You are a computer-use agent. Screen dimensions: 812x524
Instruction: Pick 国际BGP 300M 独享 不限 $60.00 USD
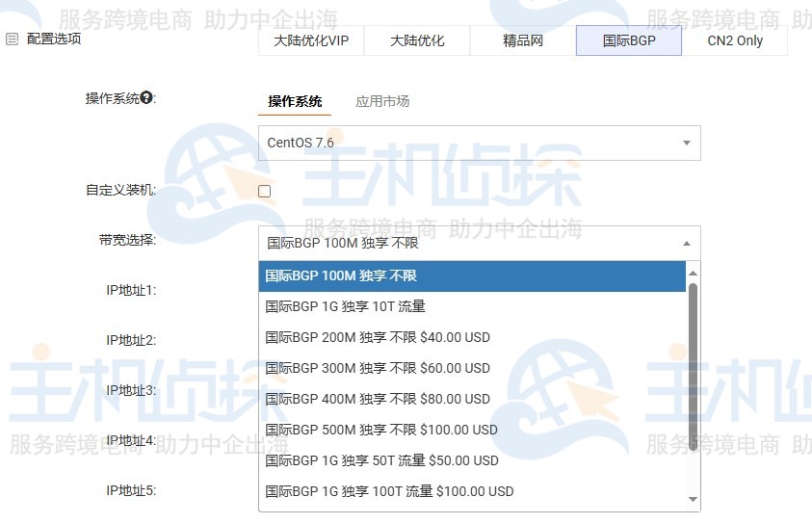(x=472, y=368)
